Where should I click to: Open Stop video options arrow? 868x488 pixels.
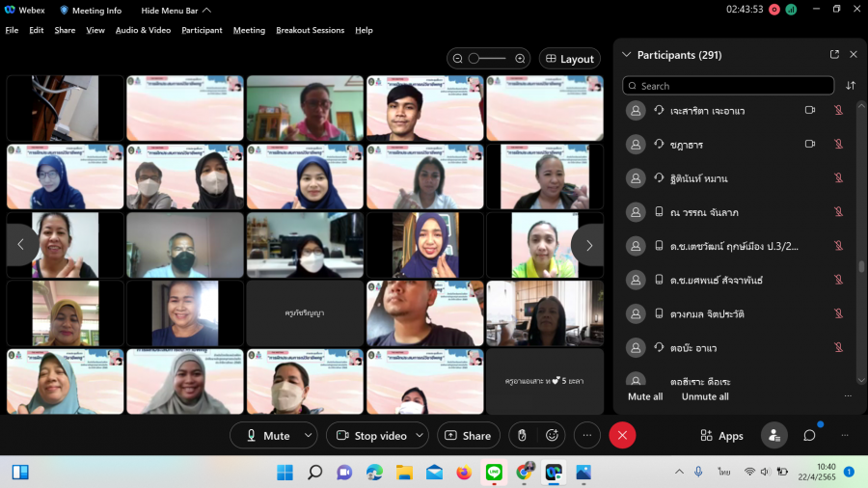(x=419, y=436)
